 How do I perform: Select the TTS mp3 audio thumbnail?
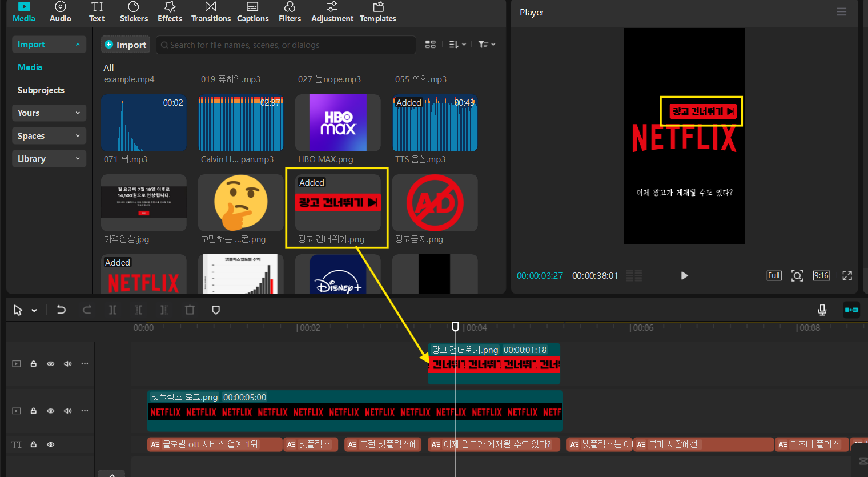[x=435, y=123]
